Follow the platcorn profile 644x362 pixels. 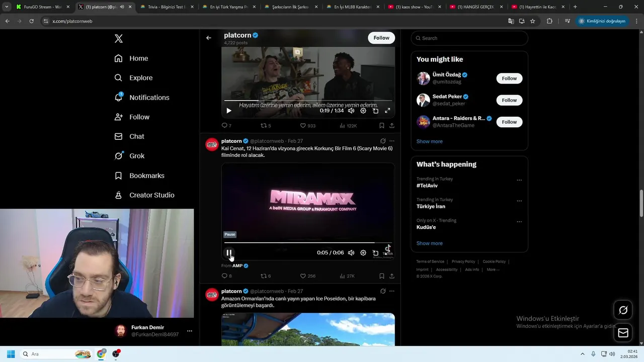pyautogui.click(x=381, y=38)
